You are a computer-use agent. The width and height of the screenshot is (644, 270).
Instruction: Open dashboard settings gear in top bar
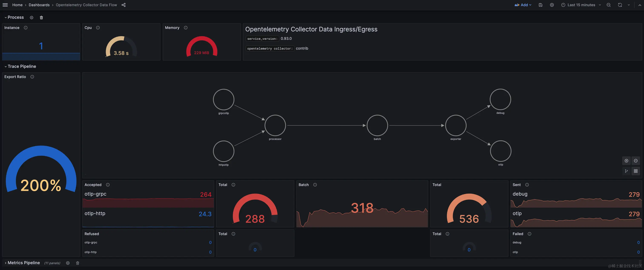click(552, 5)
